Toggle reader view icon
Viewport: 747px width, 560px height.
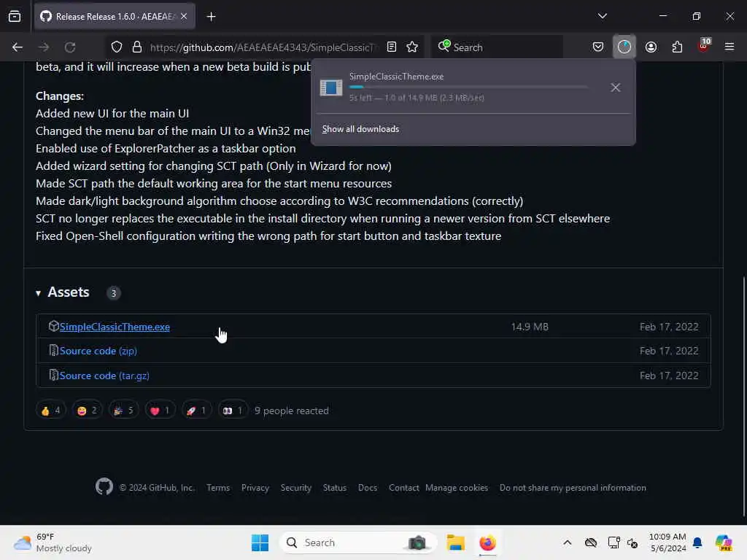392,47
